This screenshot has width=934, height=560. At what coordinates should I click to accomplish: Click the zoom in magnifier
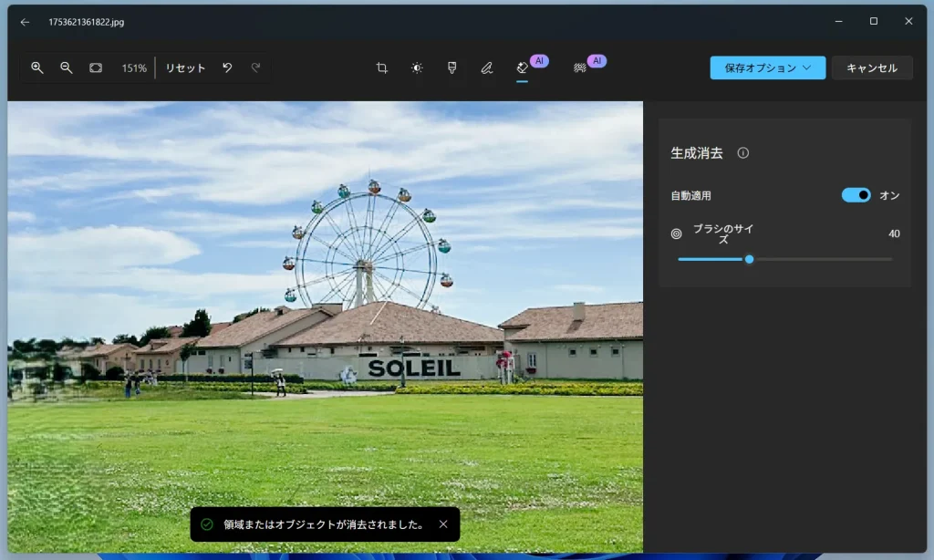point(36,67)
